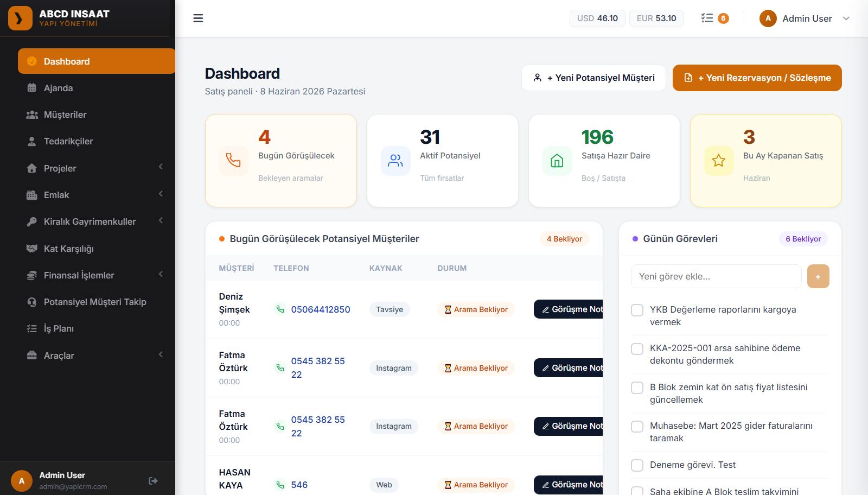Click the phone icon on Bugün Görüşülecek card
This screenshot has height=495, width=868.
[233, 161]
